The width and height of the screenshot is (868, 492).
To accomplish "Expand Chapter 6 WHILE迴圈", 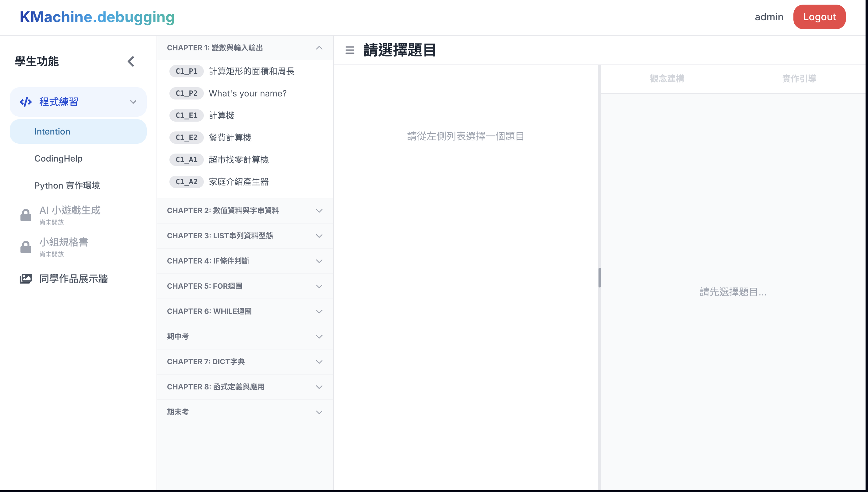I will click(x=245, y=311).
